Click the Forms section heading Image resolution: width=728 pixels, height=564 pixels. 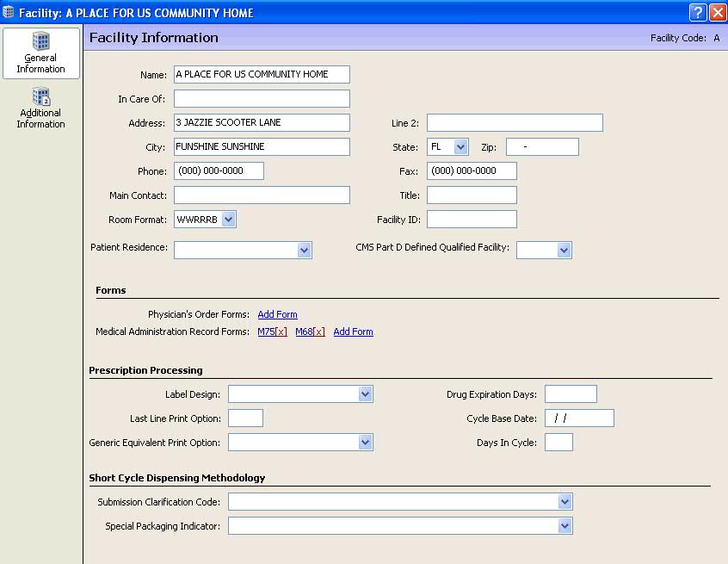pyautogui.click(x=110, y=290)
